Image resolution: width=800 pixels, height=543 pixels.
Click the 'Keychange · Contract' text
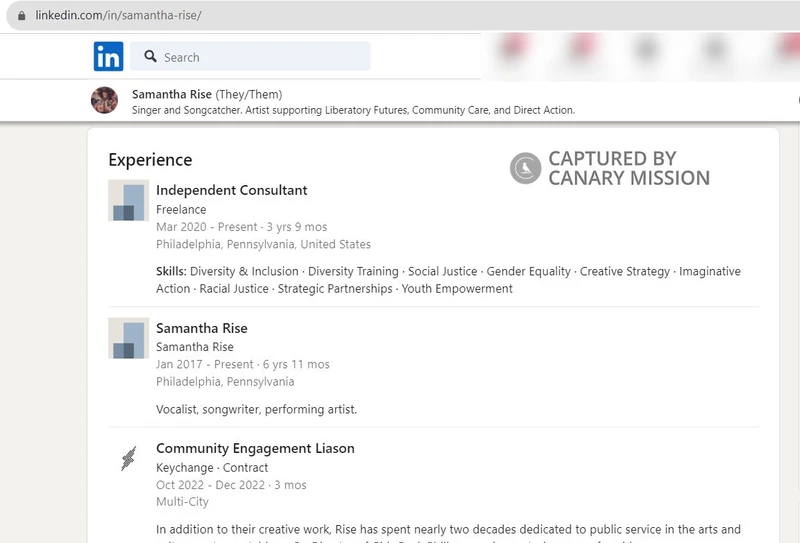coord(212,468)
